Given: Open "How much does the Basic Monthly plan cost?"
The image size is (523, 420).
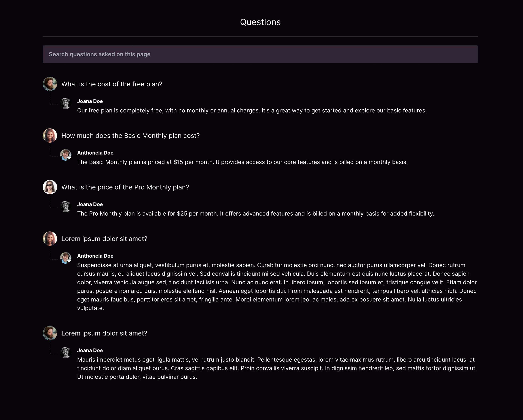Looking at the screenshot, I should pos(131,136).
